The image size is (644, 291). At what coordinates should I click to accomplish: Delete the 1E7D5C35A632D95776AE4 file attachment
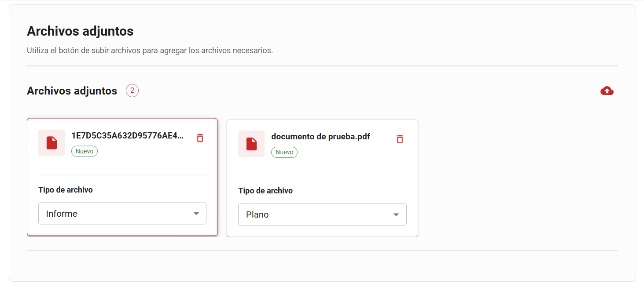[x=200, y=138]
